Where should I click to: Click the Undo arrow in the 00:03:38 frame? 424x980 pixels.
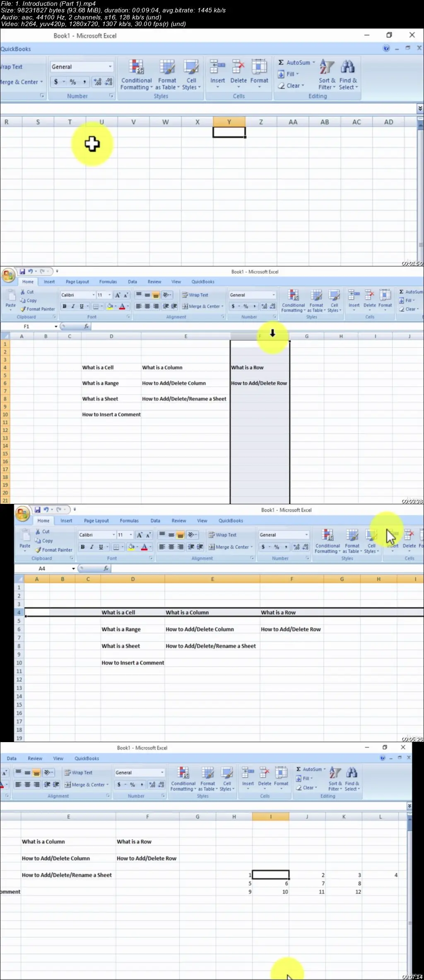[30, 272]
